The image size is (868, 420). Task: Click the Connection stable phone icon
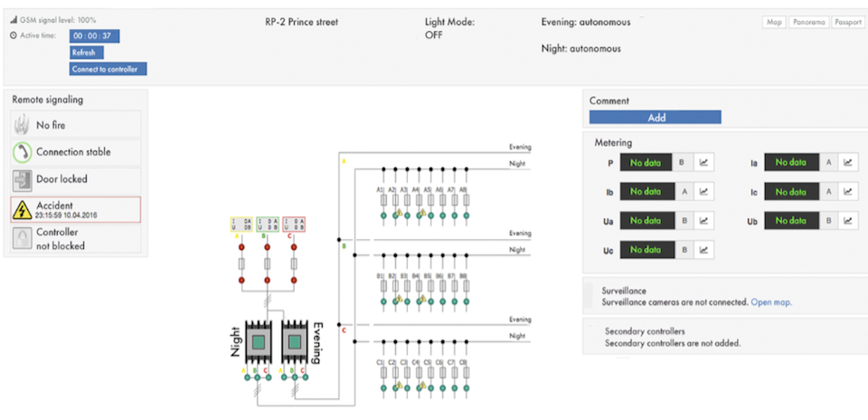(22, 152)
